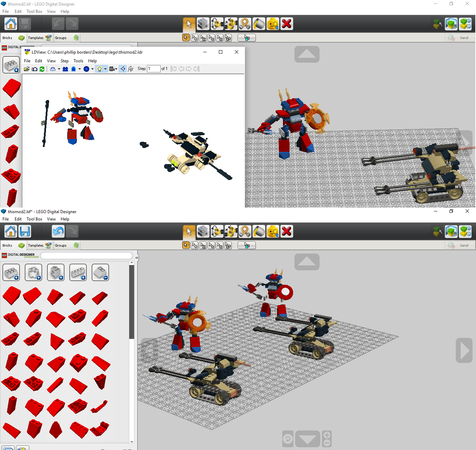Rotate camera right in bottom viewport
The image size is (476, 450).
[x=464, y=350]
